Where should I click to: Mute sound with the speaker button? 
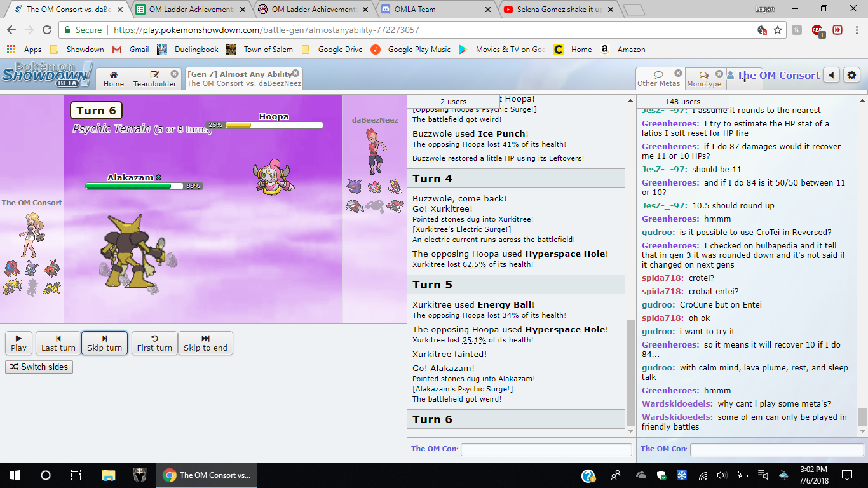click(x=832, y=75)
